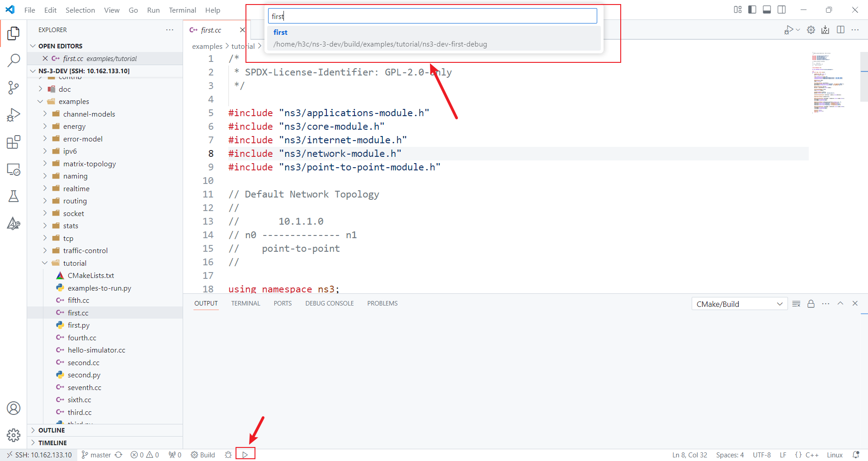Open the Source Control view
This screenshot has height=461, width=868.
[x=14, y=88]
